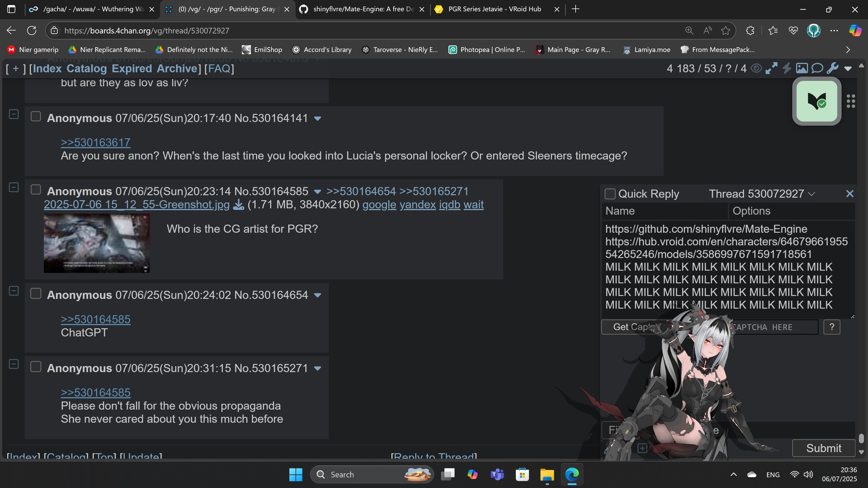Open Thread 530072927 selector in Quick Reply
This screenshot has width=868, height=488.
[x=762, y=194]
